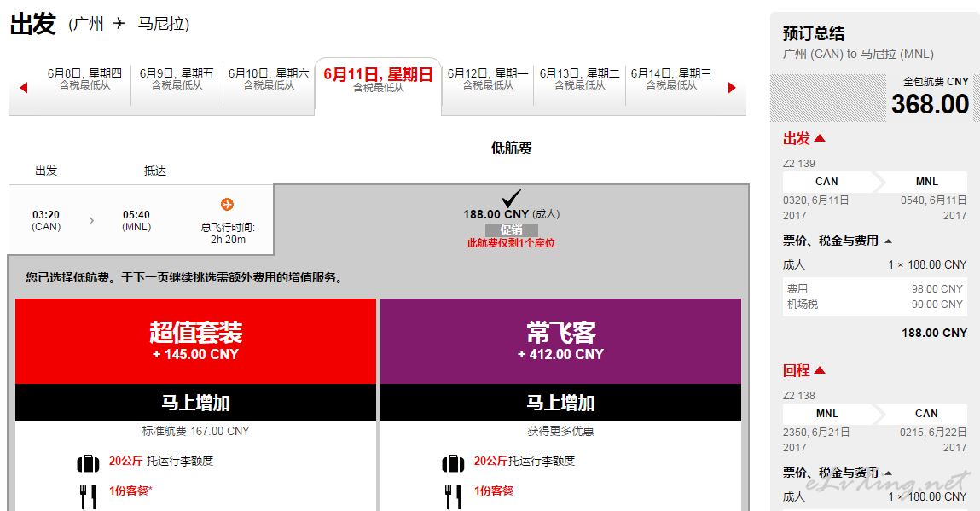Click the previous dates left red arrow
Image resolution: width=980 pixels, height=511 pixels.
click(x=24, y=87)
